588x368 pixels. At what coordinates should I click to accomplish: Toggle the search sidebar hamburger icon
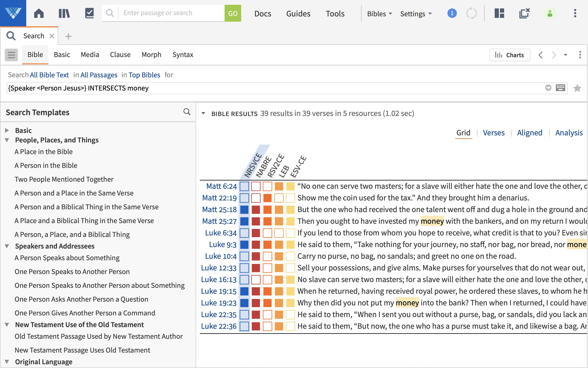click(11, 55)
